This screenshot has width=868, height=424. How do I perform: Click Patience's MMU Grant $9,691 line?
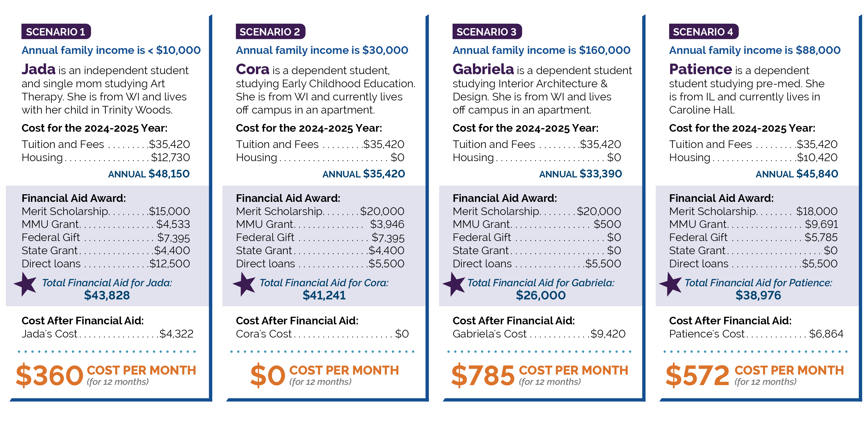pyautogui.click(x=753, y=224)
